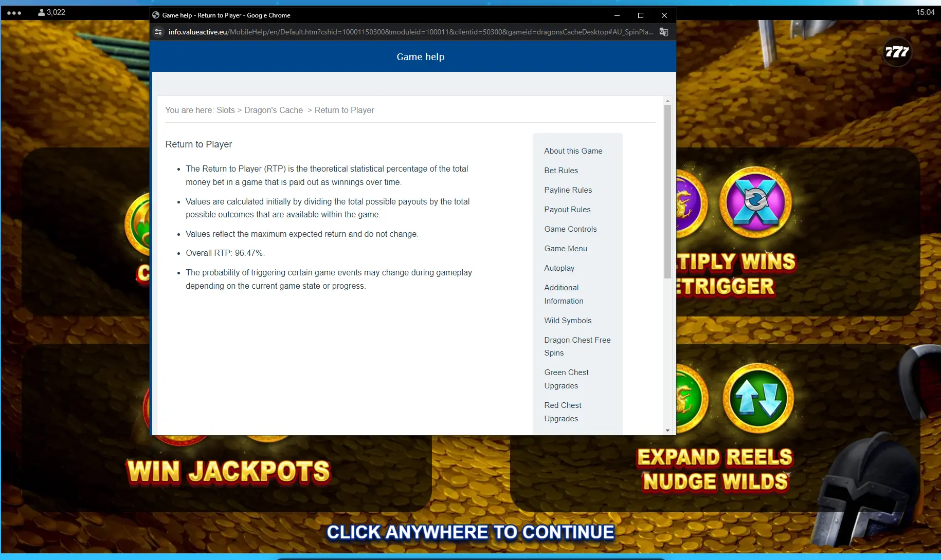The height and width of the screenshot is (560, 941).
Task: Click the NUDGE WILDS text
Action: (x=715, y=482)
